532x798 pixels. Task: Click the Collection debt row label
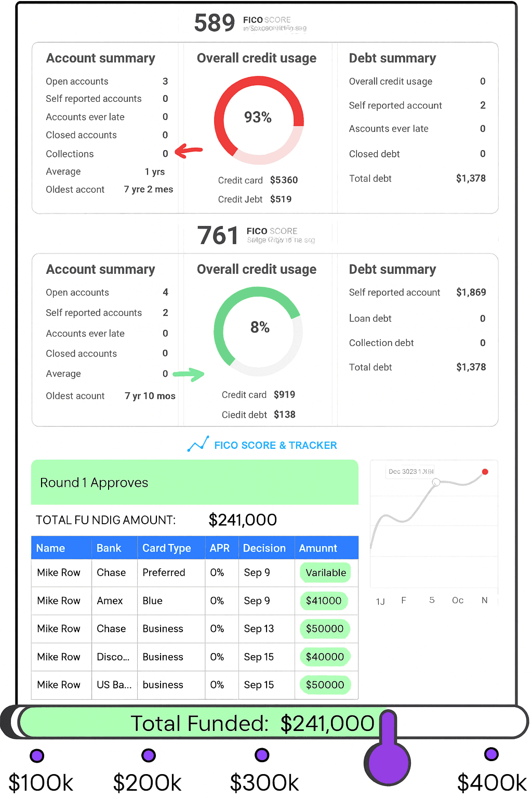pos(381,343)
